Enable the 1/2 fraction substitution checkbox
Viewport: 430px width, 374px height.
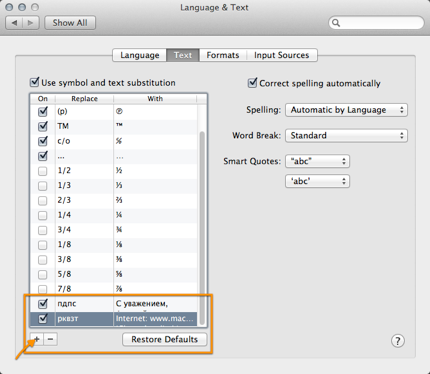click(x=43, y=171)
